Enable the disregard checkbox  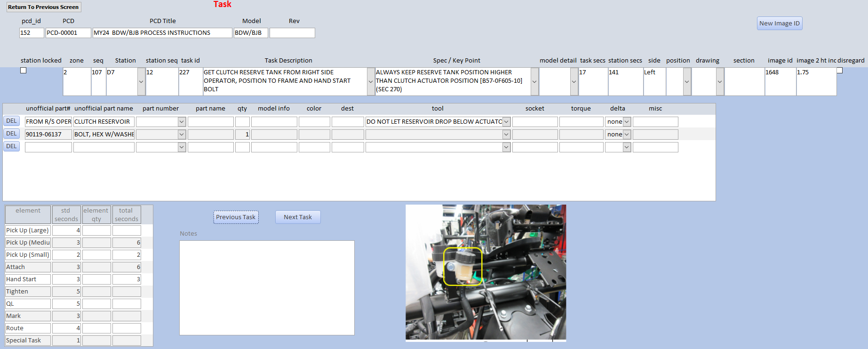[839, 71]
